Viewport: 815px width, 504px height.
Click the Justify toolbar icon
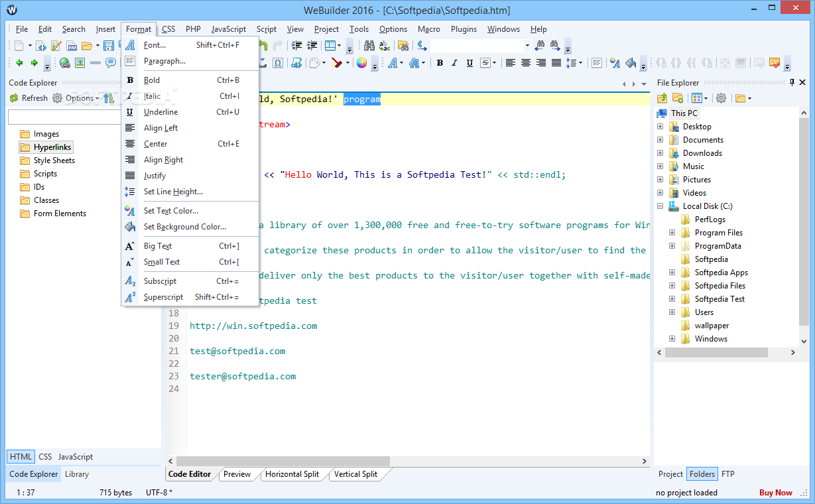tap(556, 63)
